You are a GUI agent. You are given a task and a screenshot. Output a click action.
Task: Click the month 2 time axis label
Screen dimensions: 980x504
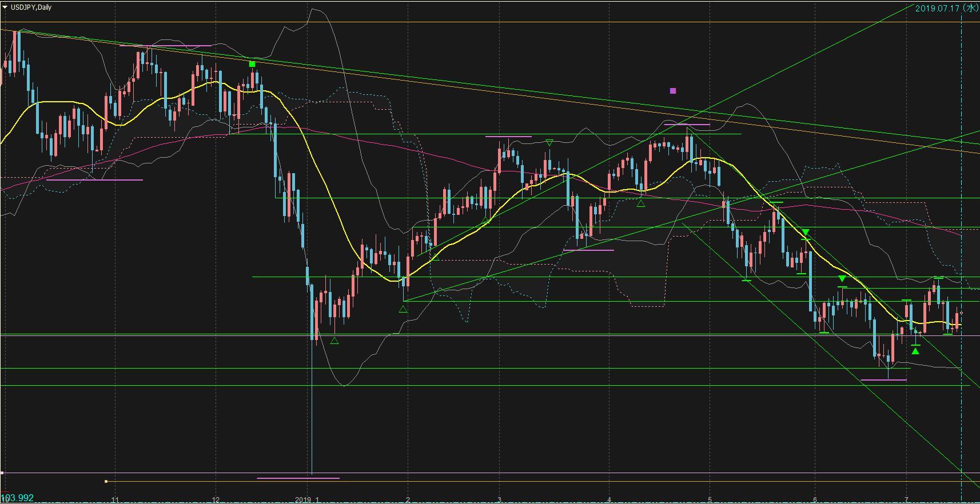(x=408, y=500)
